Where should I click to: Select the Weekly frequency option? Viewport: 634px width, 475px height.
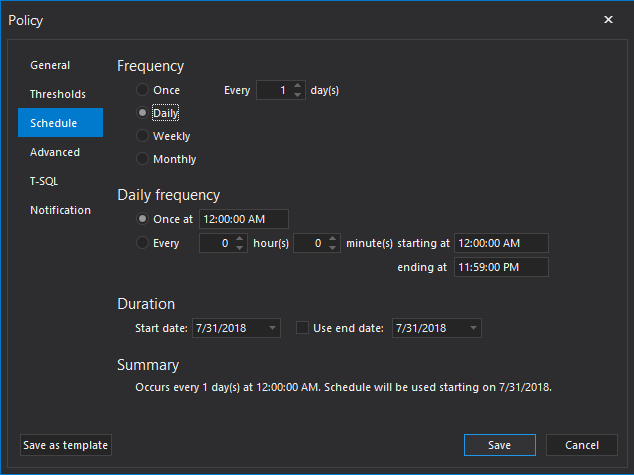point(143,136)
